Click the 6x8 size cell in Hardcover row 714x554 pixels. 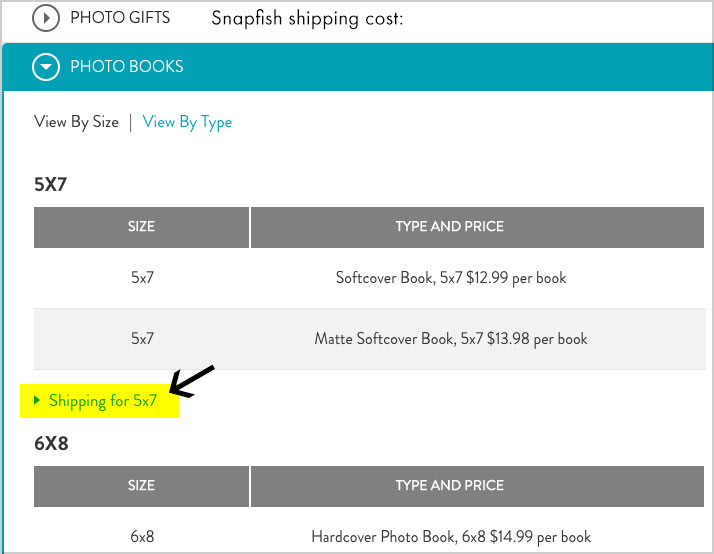click(x=142, y=537)
